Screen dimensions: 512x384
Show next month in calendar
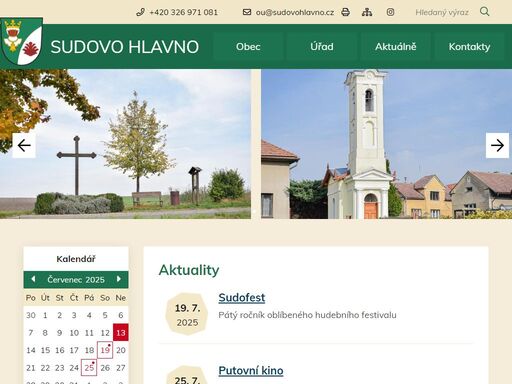[119, 279]
